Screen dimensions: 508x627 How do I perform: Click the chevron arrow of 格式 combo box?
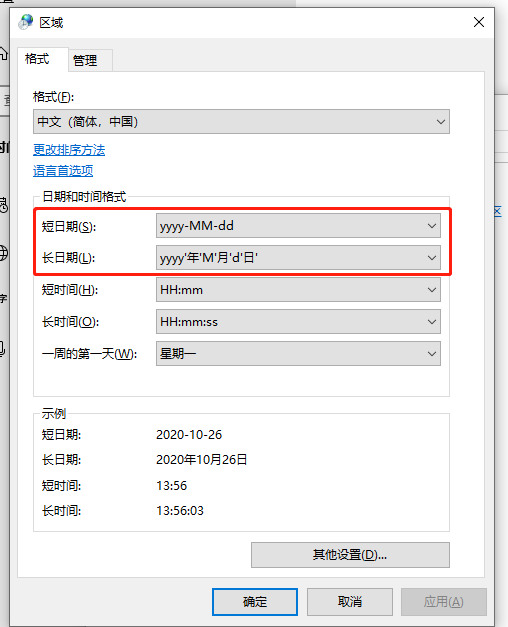click(x=441, y=122)
